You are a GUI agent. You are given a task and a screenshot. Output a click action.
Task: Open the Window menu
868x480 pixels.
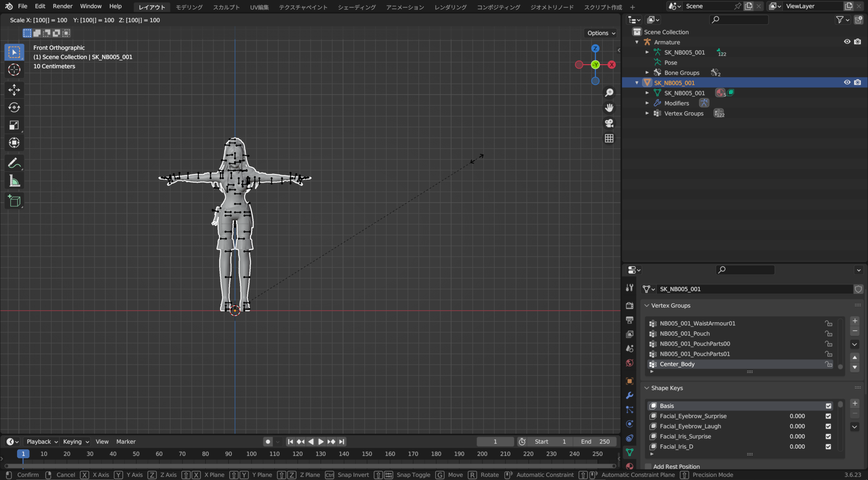point(91,6)
